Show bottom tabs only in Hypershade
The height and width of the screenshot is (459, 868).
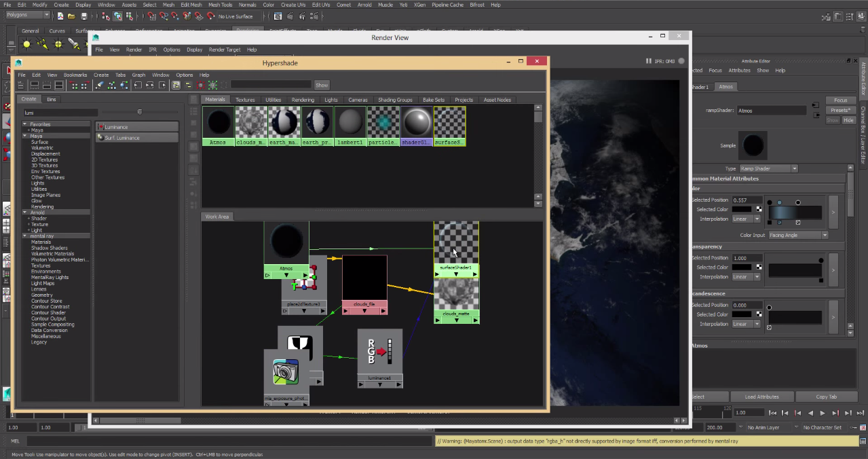click(47, 85)
